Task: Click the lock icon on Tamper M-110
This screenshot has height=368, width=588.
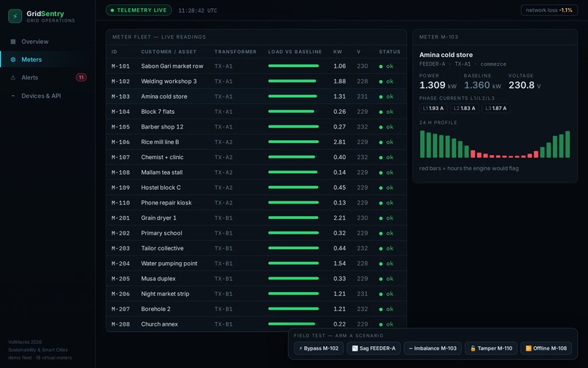Action: [x=473, y=348]
